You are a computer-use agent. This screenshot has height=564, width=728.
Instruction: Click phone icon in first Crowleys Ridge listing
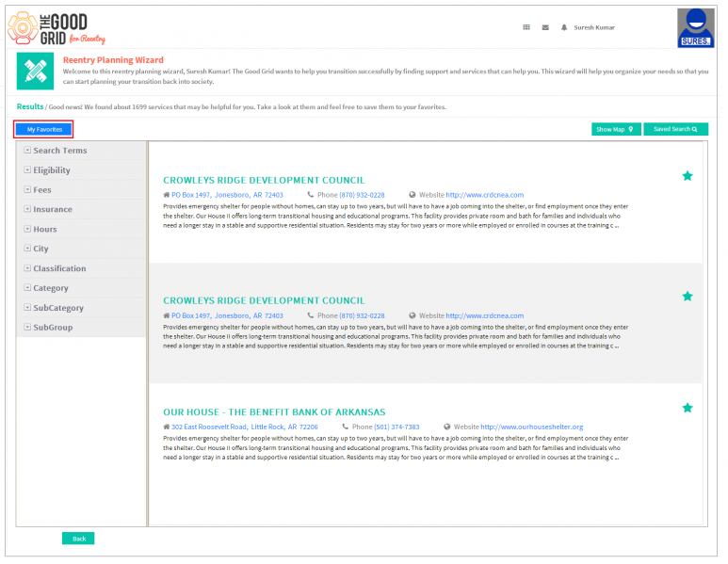(311, 195)
